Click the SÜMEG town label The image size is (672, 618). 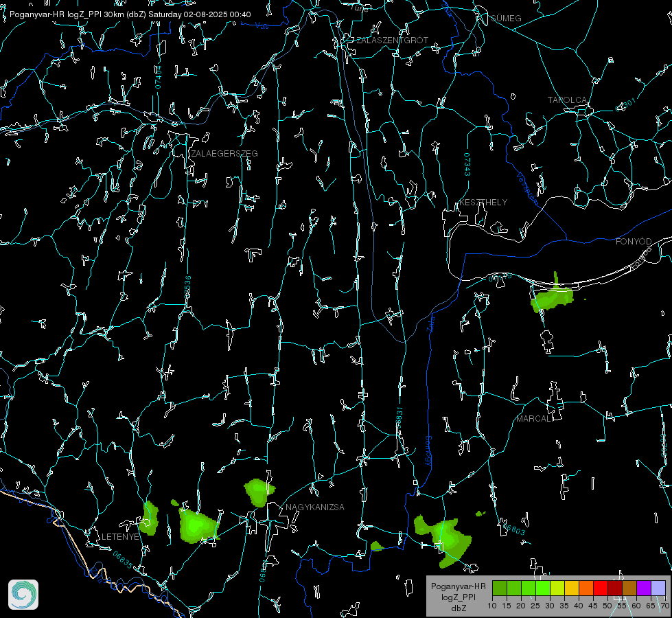506,19
